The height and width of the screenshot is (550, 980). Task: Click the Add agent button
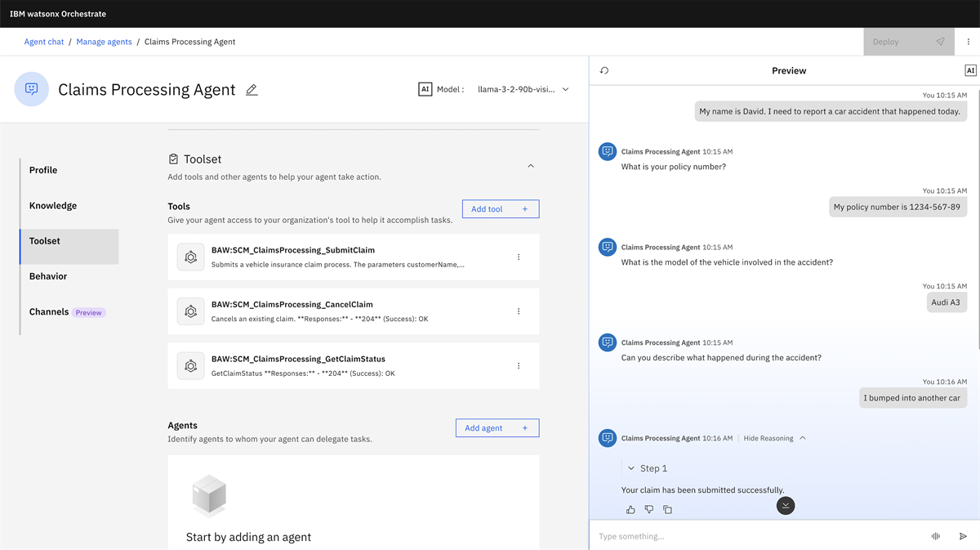coord(497,428)
